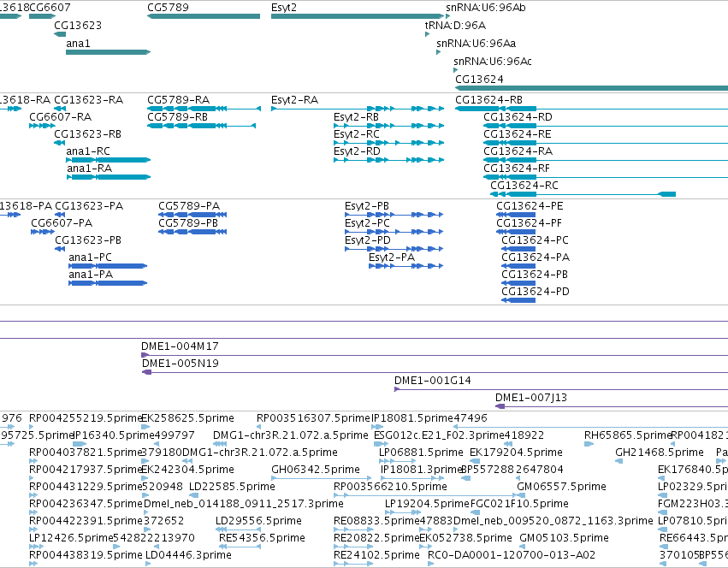Image resolution: width=728 pixels, height=568 pixels.
Task: Click EST GH06342.5prime
Action: 316,470
